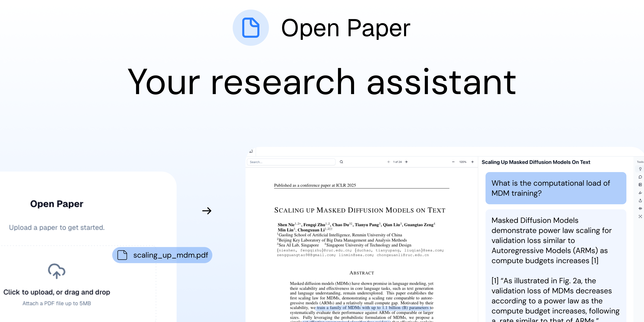Zoom in the PDF with plus
The image size is (644, 322).
point(473,162)
